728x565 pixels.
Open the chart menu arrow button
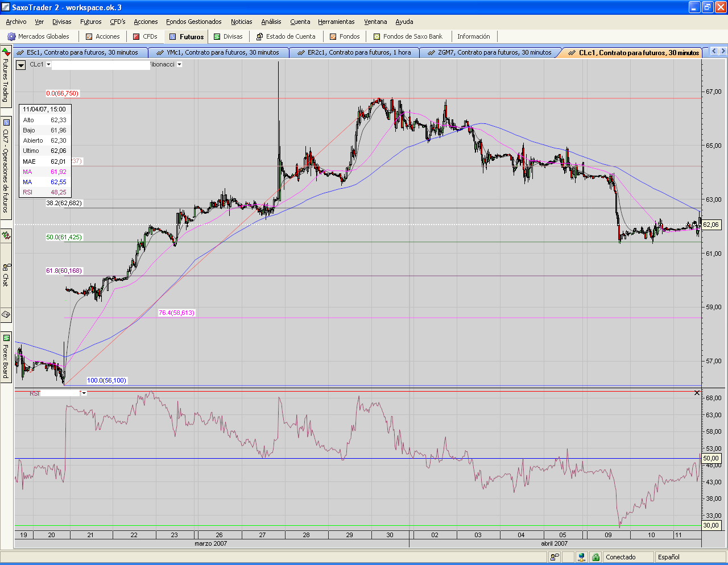point(20,65)
